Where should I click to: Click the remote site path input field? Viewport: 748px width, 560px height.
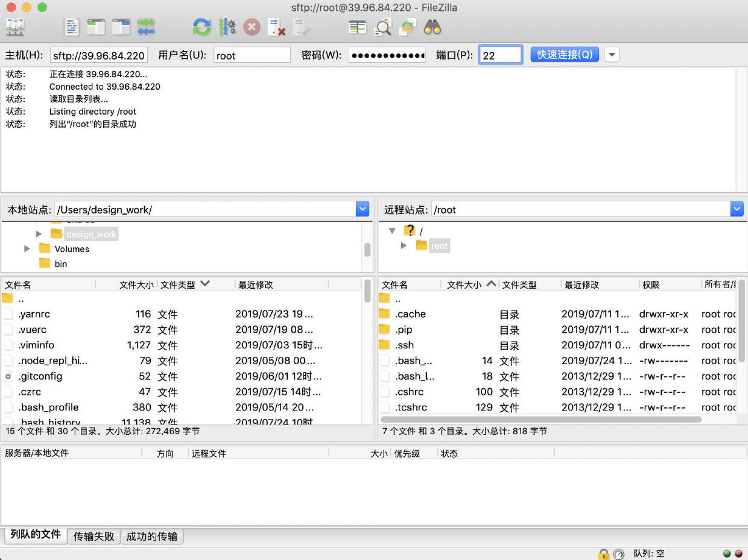(581, 209)
